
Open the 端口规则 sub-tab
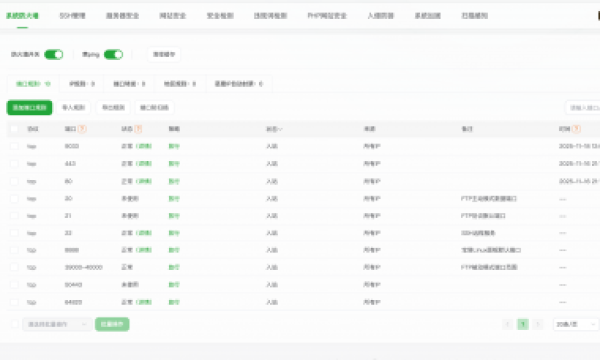point(33,84)
